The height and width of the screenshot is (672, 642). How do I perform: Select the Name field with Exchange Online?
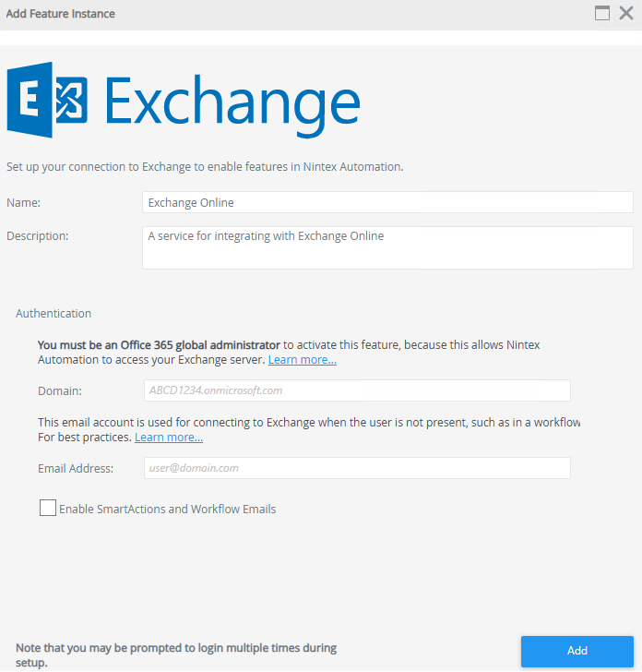tap(387, 202)
